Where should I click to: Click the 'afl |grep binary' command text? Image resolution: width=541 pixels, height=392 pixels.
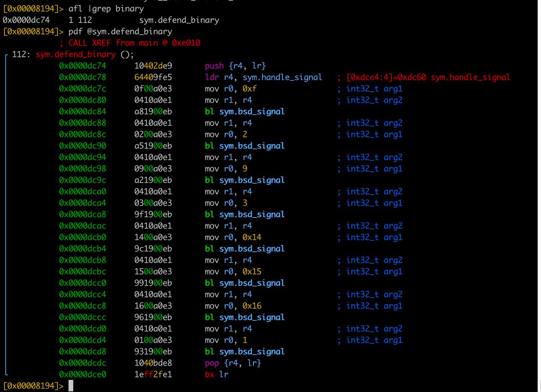pos(106,9)
